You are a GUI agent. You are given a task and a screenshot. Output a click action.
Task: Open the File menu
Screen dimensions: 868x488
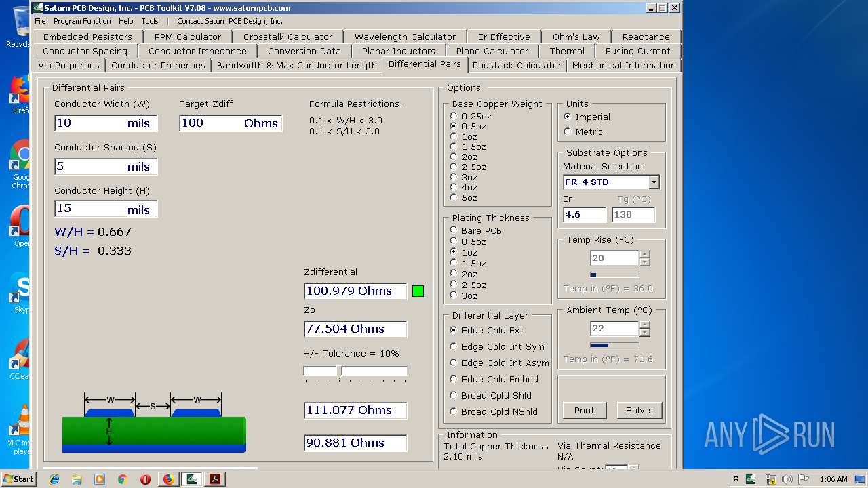[40, 21]
